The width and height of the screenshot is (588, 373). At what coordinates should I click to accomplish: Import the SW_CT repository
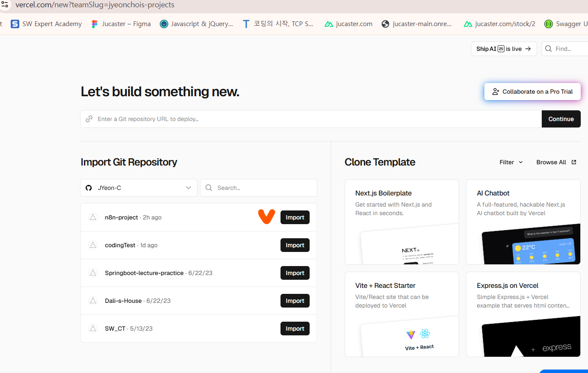click(295, 329)
